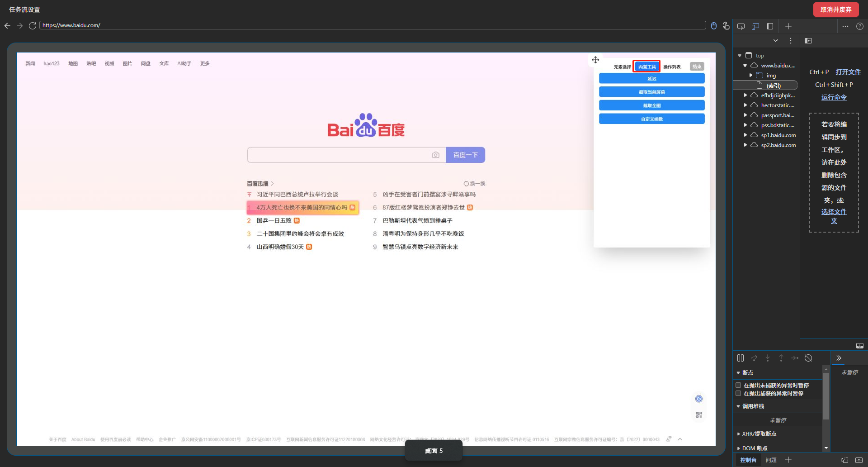The height and width of the screenshot is (467, 868).
Task: Select the 内置工具 tab
Action: [x=646, y=67]
